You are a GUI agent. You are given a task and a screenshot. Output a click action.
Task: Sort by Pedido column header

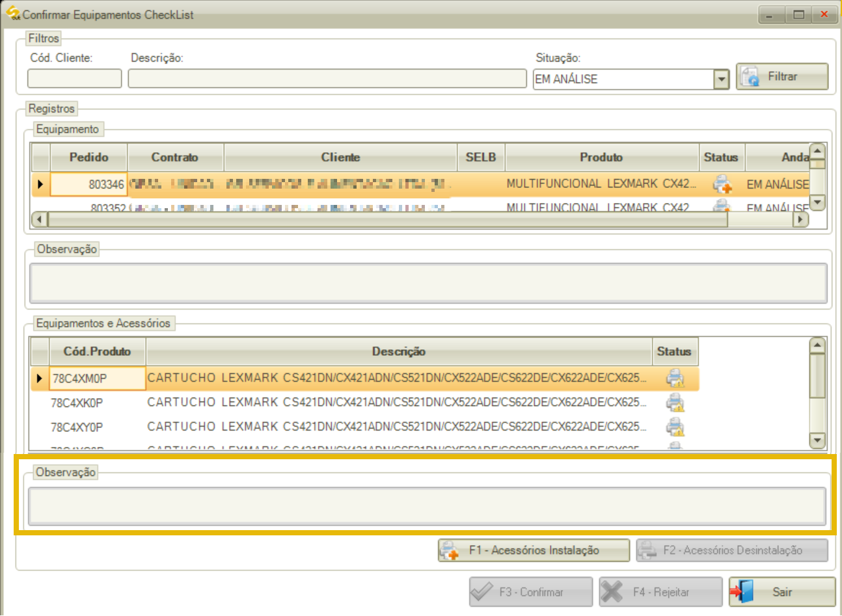coord(88,157)
